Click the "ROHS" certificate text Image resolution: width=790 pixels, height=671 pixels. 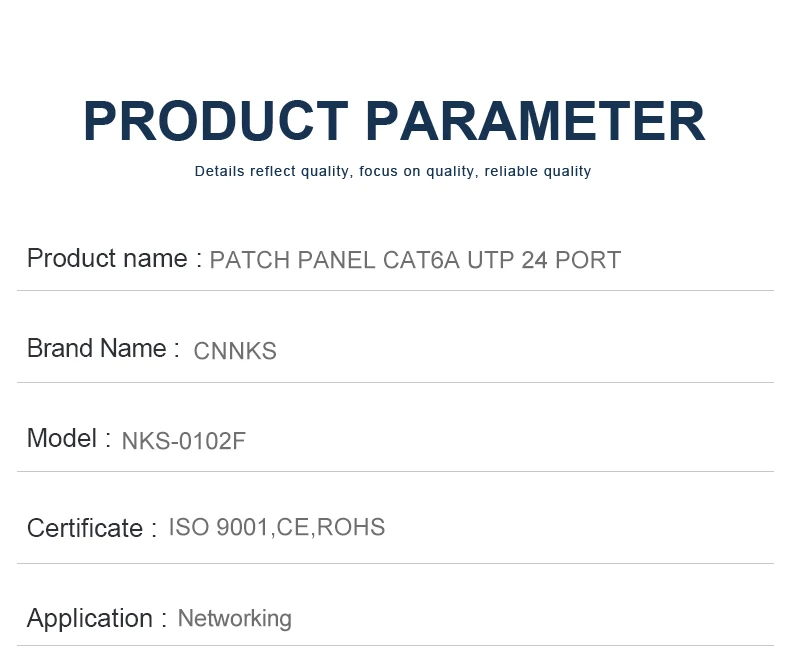[x=351, y=528]
